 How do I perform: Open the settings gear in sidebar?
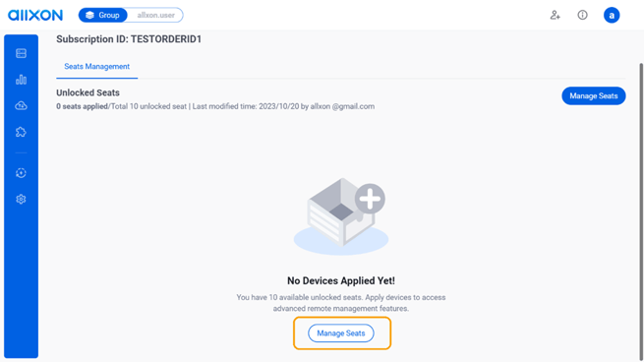coord(21,200)
